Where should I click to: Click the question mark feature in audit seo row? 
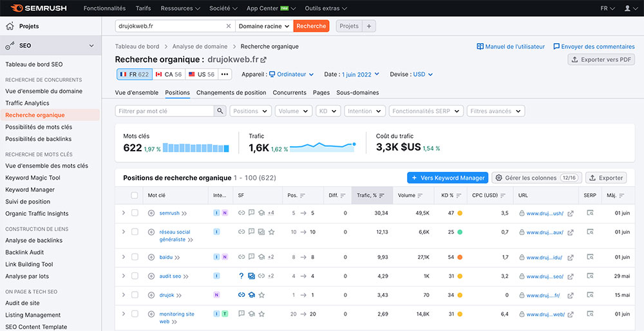(x=241, y=276)
